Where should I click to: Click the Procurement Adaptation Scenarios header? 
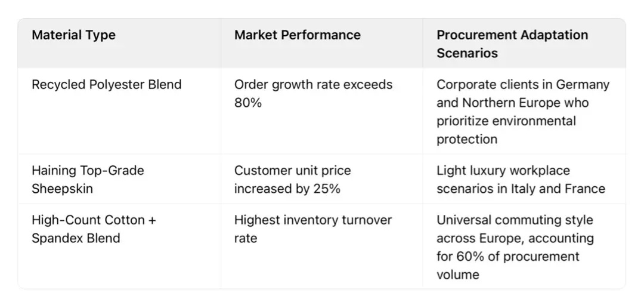(512, 44)
